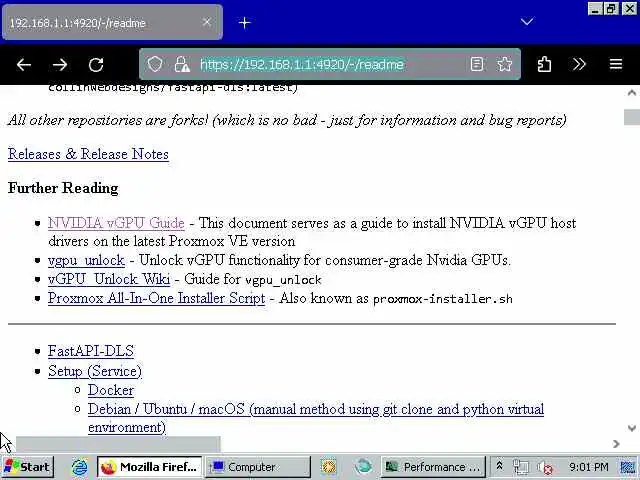Follow the vgpu_unlock link
Viewport: 640px width, 480px height.
click(86, 260)
